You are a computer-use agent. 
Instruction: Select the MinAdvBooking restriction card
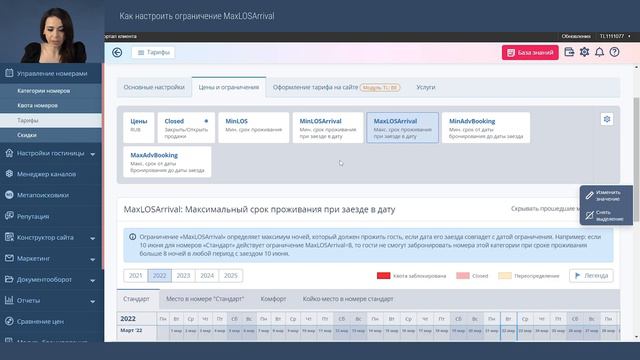click(486, 128)
